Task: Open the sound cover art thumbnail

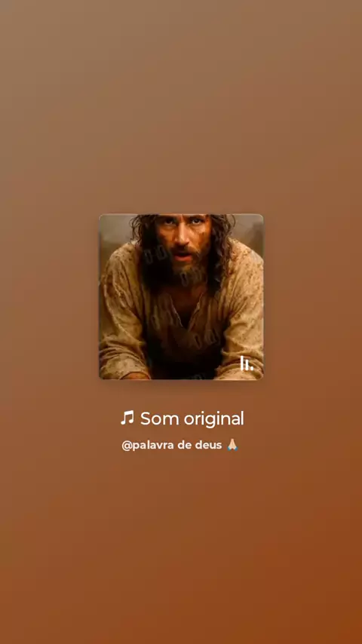Action: (x=181, y=296)
